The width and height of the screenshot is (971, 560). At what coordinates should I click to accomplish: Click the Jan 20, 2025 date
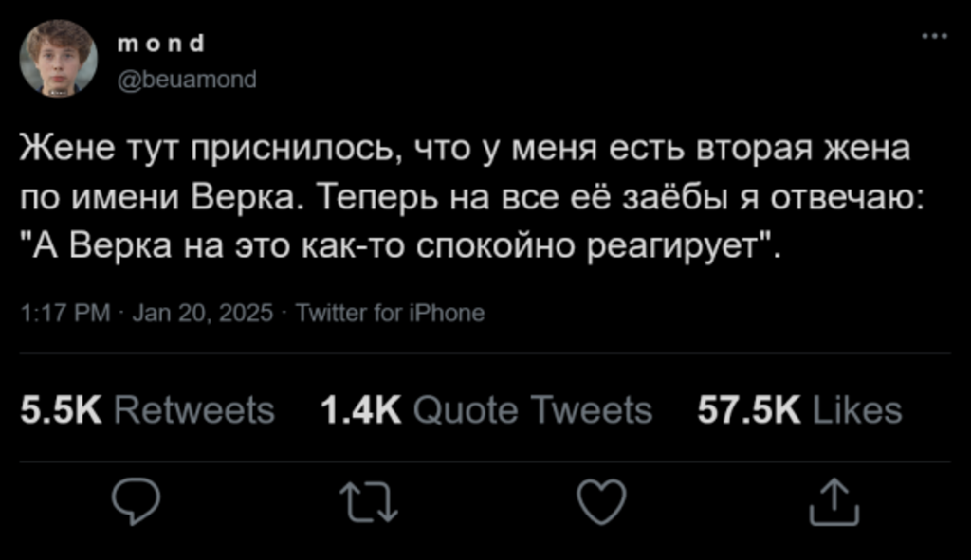click(x=202, y=314)
